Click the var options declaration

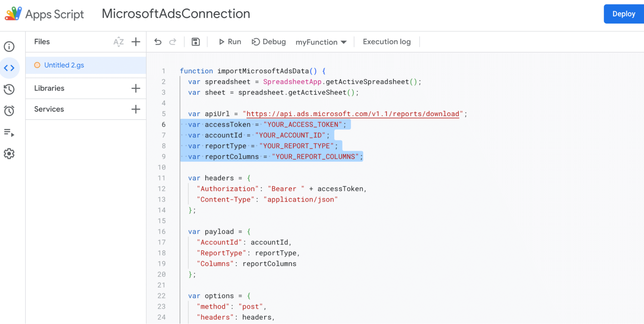[x=219, y=296]
